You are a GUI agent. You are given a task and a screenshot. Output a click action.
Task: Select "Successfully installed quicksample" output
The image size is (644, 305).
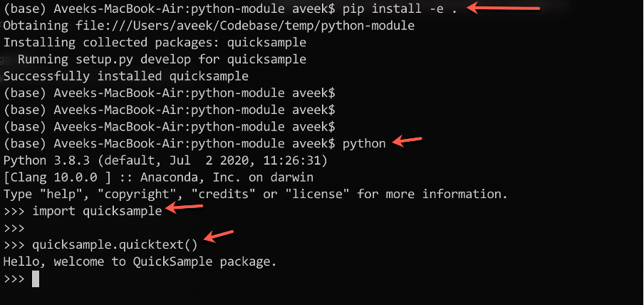tap(125, 76)
